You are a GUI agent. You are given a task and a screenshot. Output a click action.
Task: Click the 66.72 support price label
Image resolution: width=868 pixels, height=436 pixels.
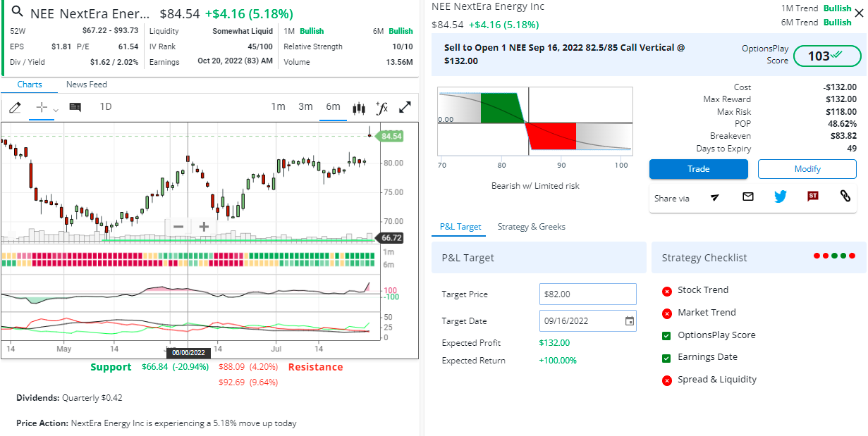point(391,238)
